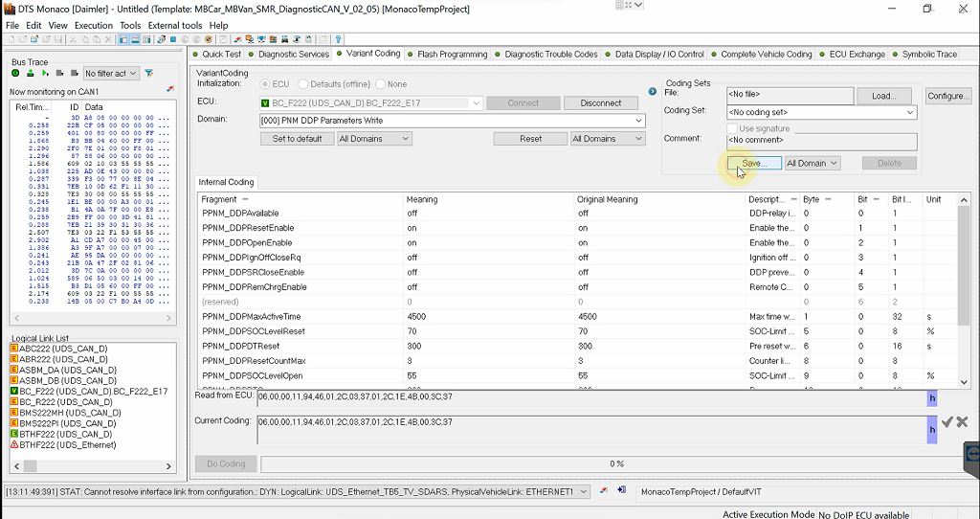The height and width of the screenshot is (519, 980).
Task: Click the Disconnect button
Action: pos(600,102)
